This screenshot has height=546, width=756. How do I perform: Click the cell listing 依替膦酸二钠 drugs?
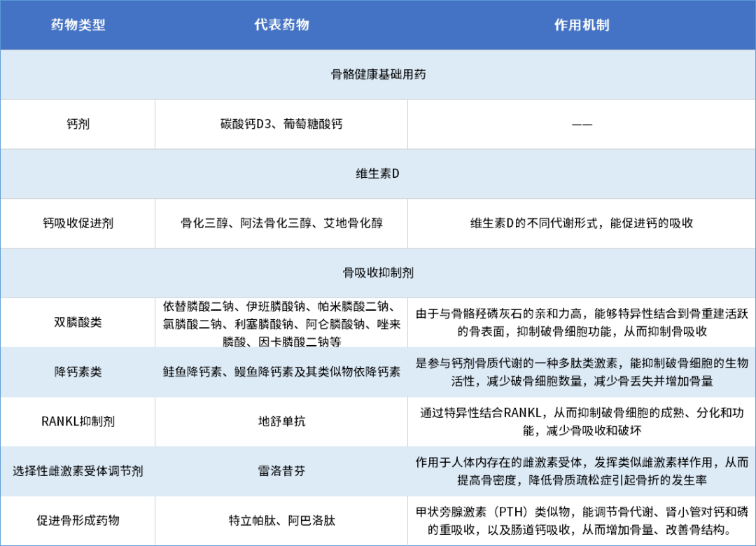tap(281, 324)
